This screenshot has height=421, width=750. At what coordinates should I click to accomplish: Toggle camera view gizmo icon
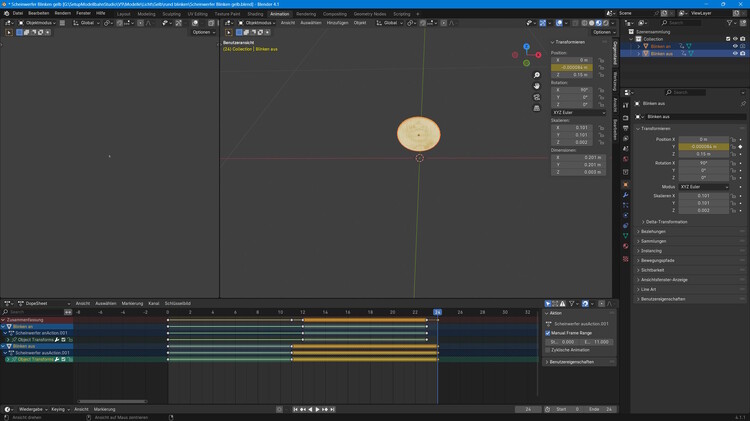click(537, 98)
